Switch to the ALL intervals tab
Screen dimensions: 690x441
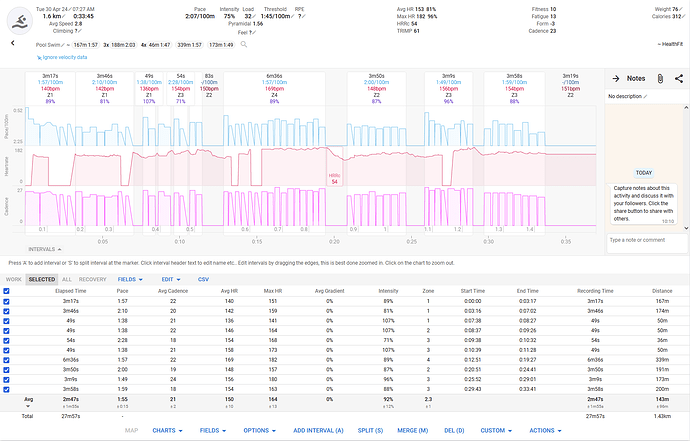(x=67, y=279)
